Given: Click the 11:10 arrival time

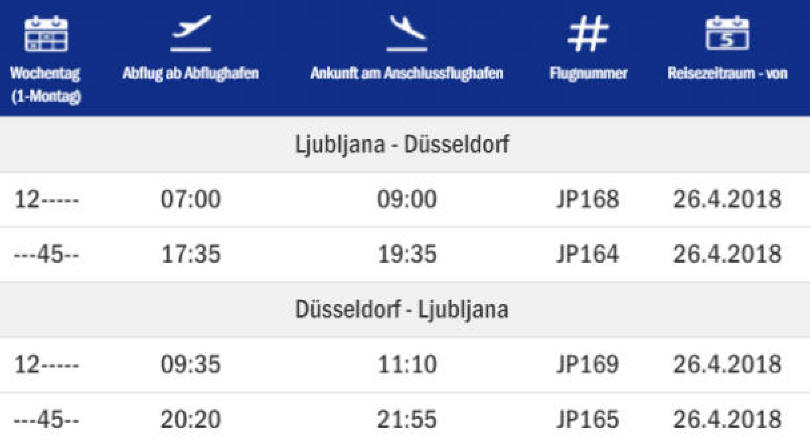Looking at the screenshot, I should 407,365.
